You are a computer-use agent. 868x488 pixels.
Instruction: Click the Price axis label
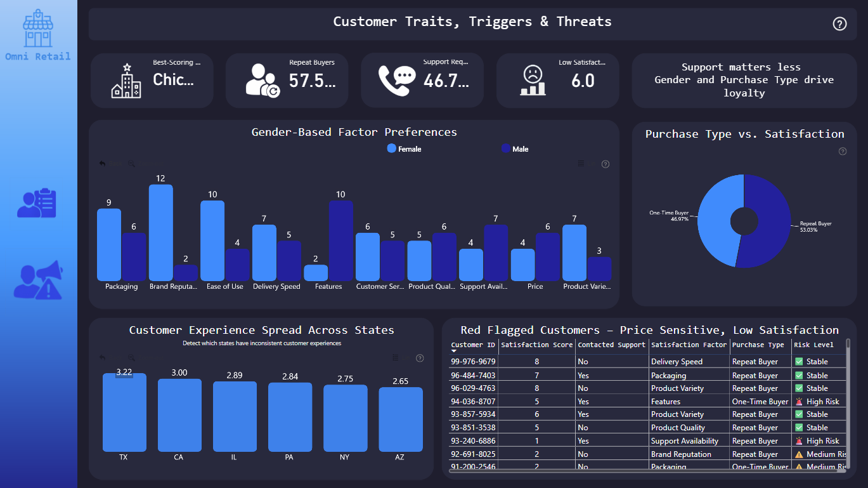point(535,287)
